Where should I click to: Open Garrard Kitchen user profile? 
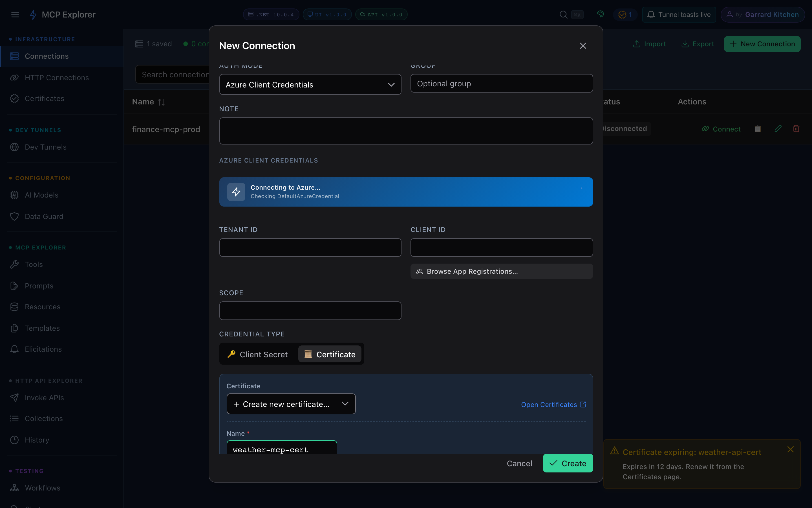coord(762,14)
